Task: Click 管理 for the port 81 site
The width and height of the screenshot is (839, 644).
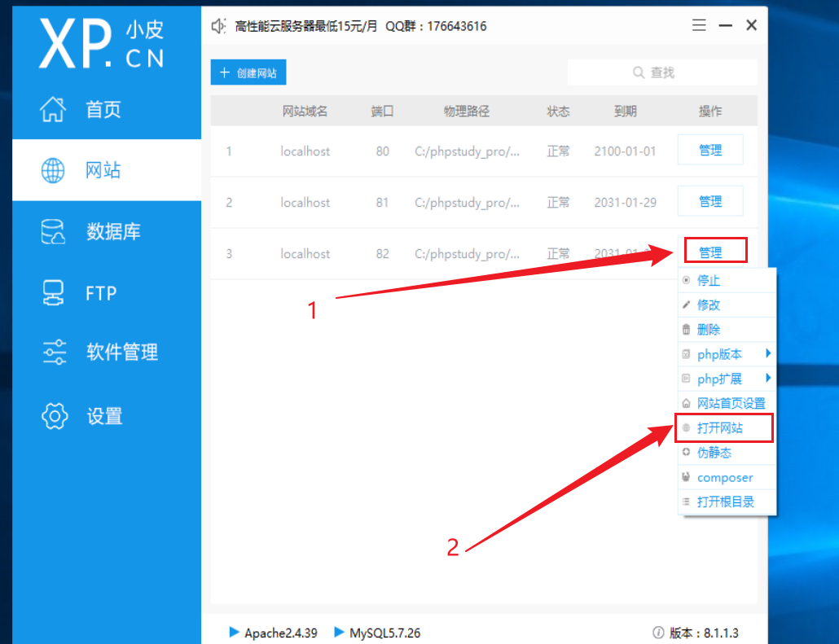Action: [710, 201]
